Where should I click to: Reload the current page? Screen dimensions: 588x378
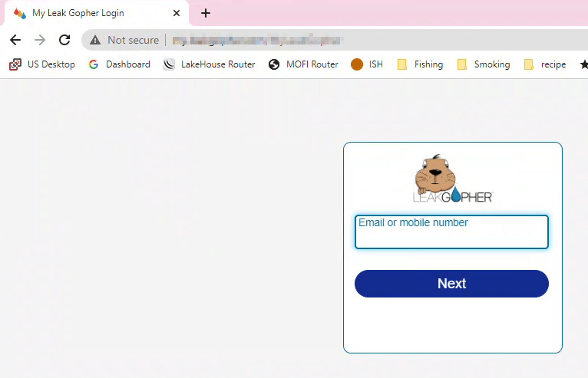[x=64, y=40]
